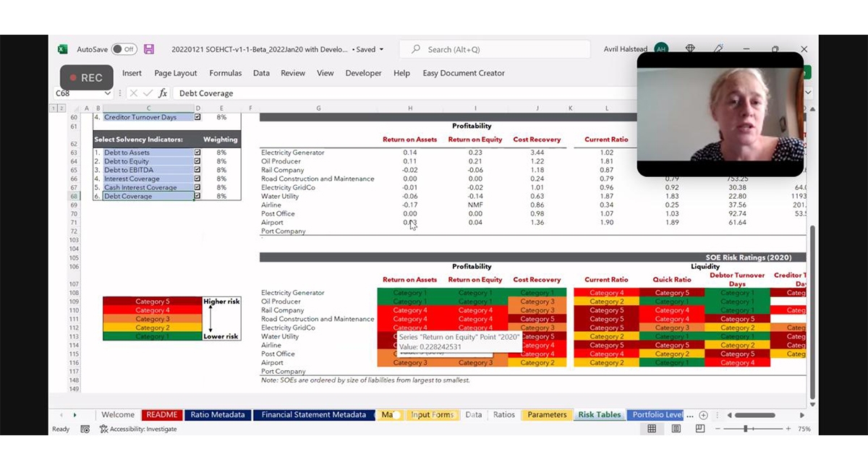The height and width of the screenshot is (470, 868).
Task: Click the purple Save icon
Action: pos(149,49)
